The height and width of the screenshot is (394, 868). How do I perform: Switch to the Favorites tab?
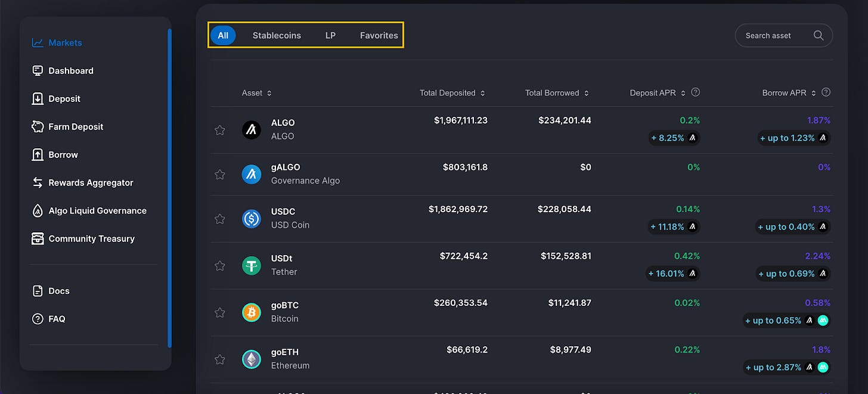click(x=379, y=35)
